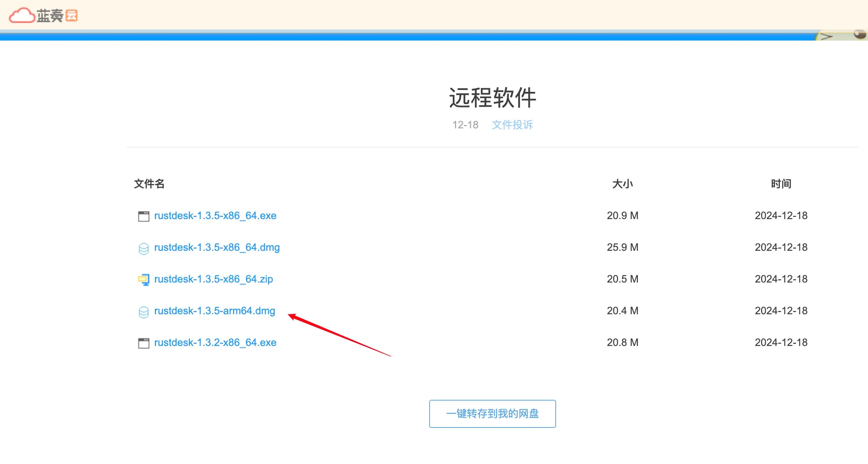Click the 20.9 M size value

[x=622, y=216]
